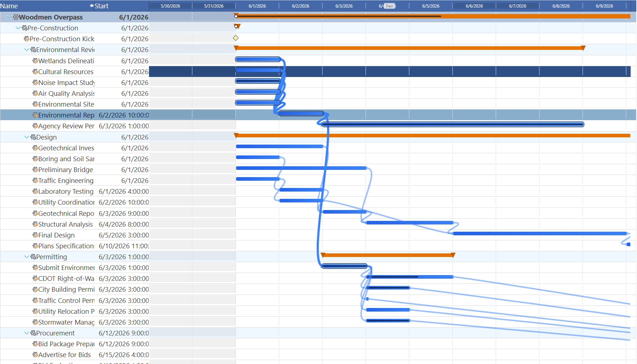Select the CDOT Right-of-Way Gantt bar
Screen dimensions: 637x364
[x=410, y=277]
